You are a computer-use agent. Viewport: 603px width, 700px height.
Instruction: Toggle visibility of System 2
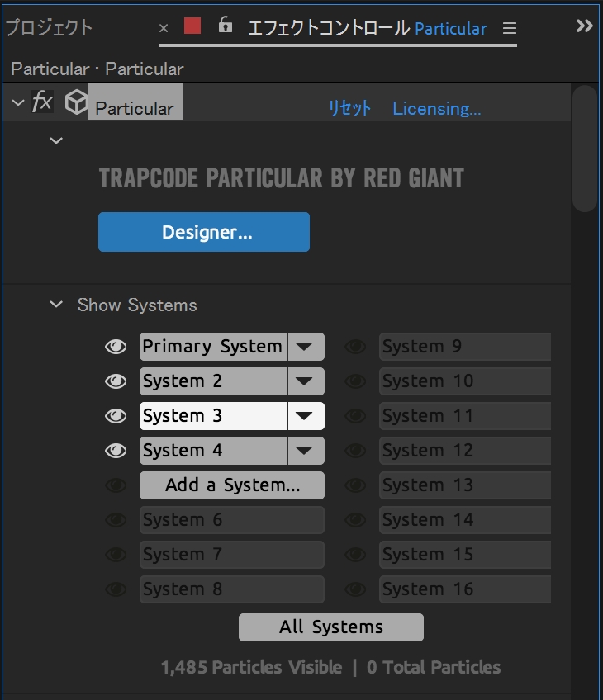[116, 381]
